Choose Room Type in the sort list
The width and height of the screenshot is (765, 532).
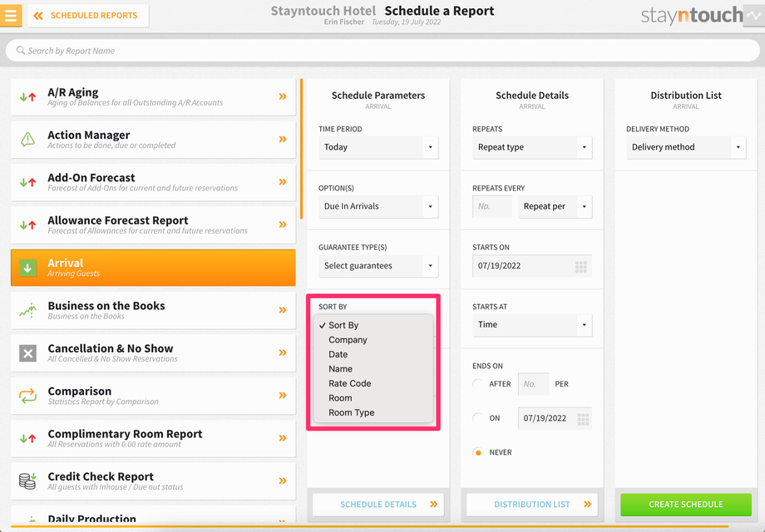tap(373, 412)
